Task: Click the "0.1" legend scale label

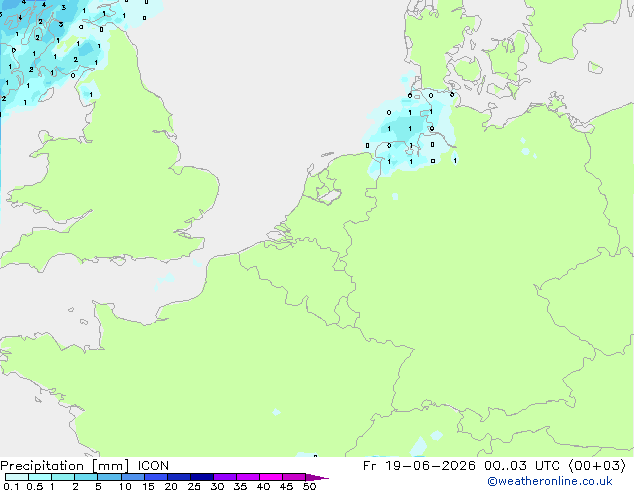Action: pyautogui.click(x=11, y=486)
